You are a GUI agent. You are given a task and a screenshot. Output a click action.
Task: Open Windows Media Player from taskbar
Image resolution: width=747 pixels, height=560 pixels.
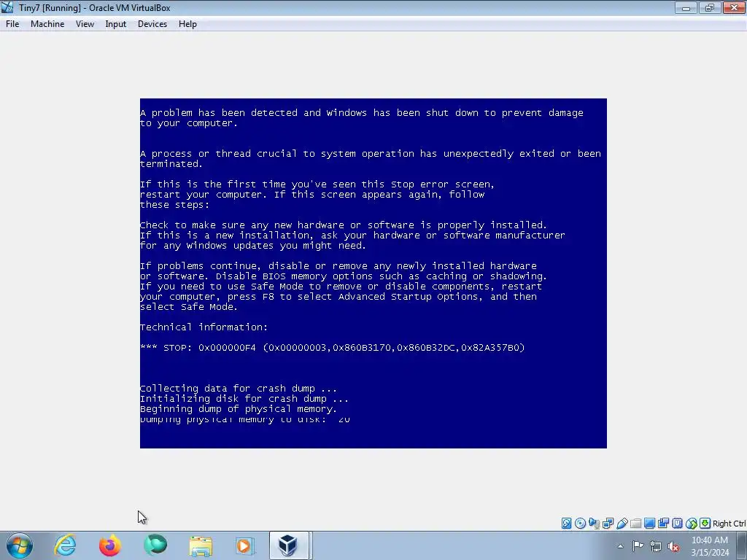pyautogui.click(x=245, y=545)
